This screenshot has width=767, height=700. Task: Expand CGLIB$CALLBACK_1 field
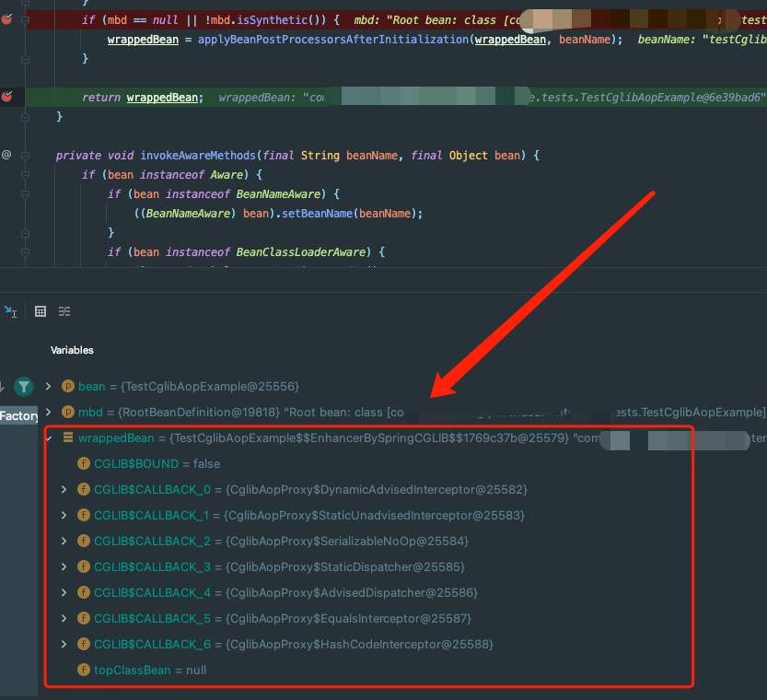click(64, 515)
